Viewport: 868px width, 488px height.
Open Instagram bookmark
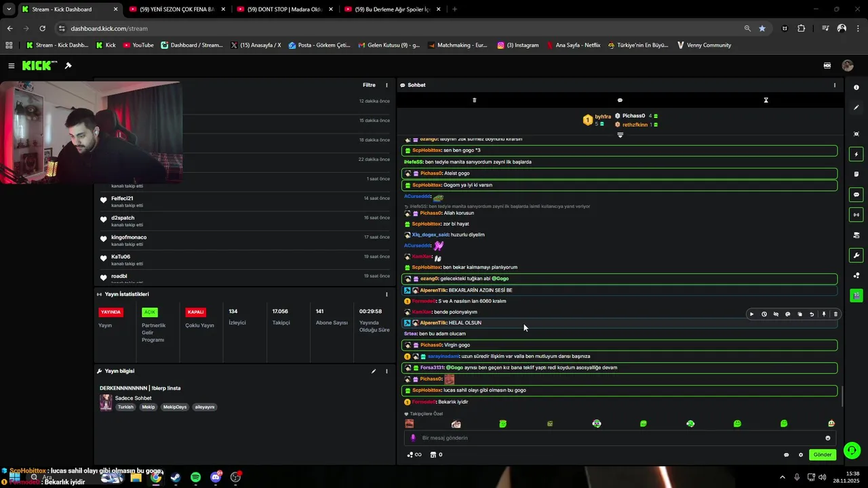click(x=518, y=45)
